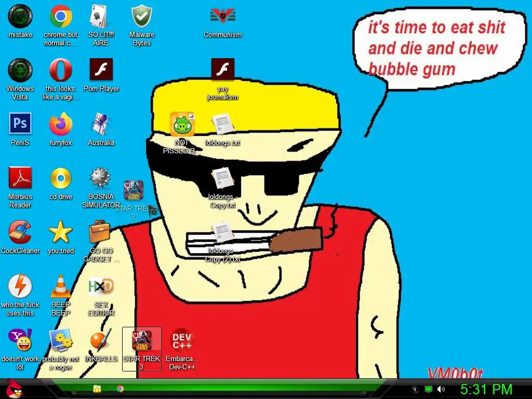
Task: Select the highlighted 'STAR TREK 3' icon
Action: click(141, 349)
